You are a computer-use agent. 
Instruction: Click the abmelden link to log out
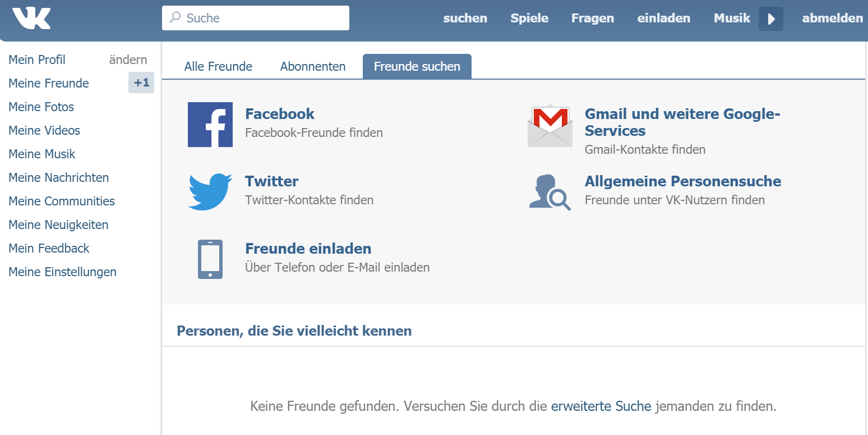pos(832,18)
